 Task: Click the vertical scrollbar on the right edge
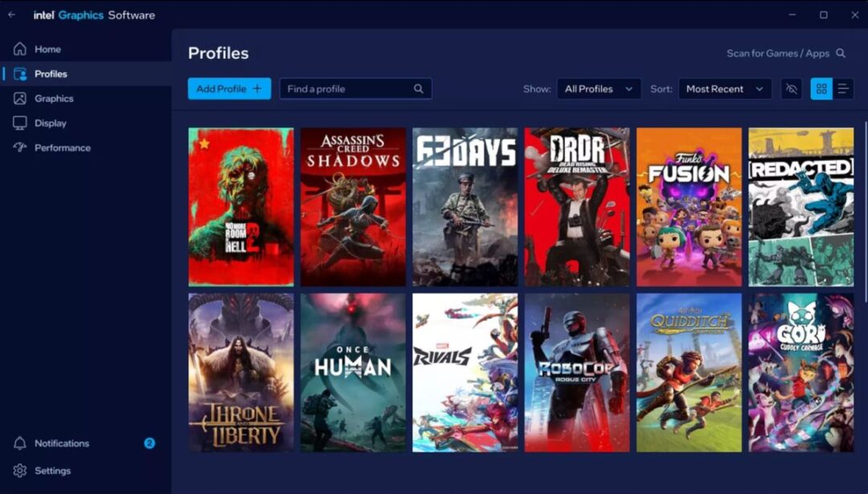[865, 209]
